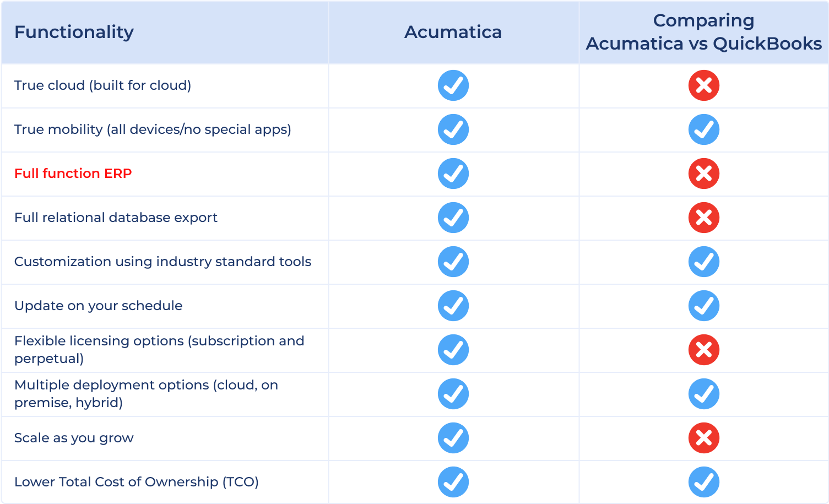Click red X for True cloud under QuickBooks
Viewport: 829px width, 504px height.
tap(704, 85)
